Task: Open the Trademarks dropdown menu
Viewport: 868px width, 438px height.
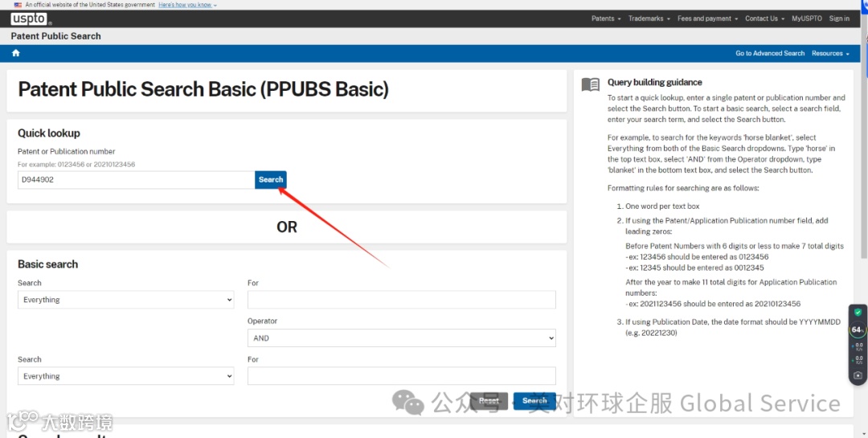Action: pyautogui.click(x=649, y=18)
